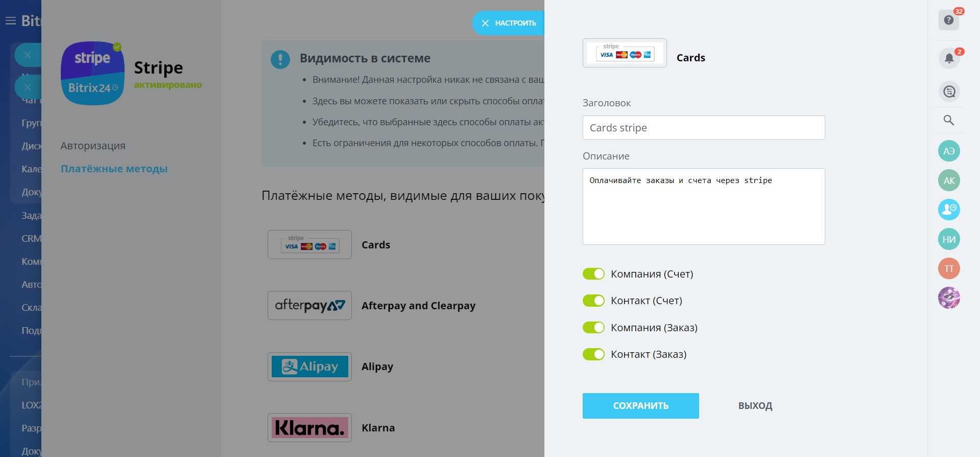The width and height of the screenshot is (980, 457).
Task: Open the notifications bell icon
Action: point(949,58)
